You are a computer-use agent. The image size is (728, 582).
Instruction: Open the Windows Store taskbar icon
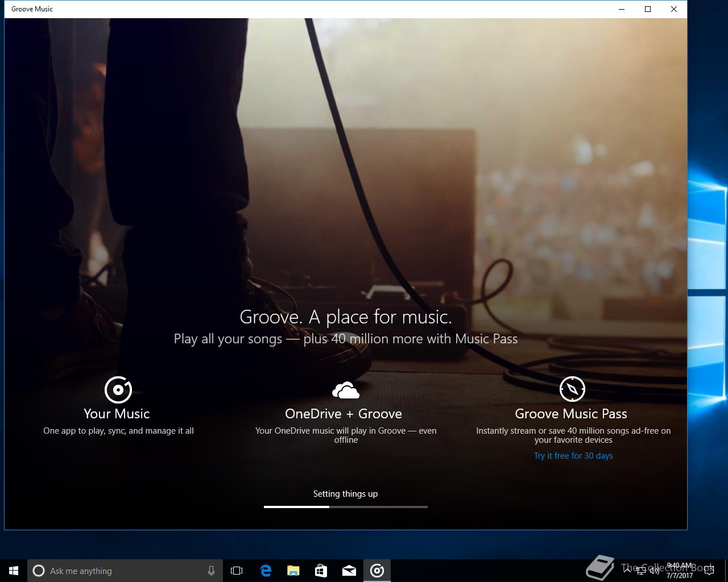tap(321, 571)
